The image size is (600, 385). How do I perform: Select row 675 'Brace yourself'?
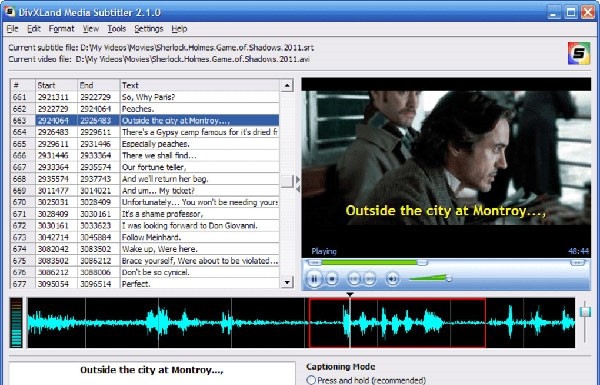145,261
